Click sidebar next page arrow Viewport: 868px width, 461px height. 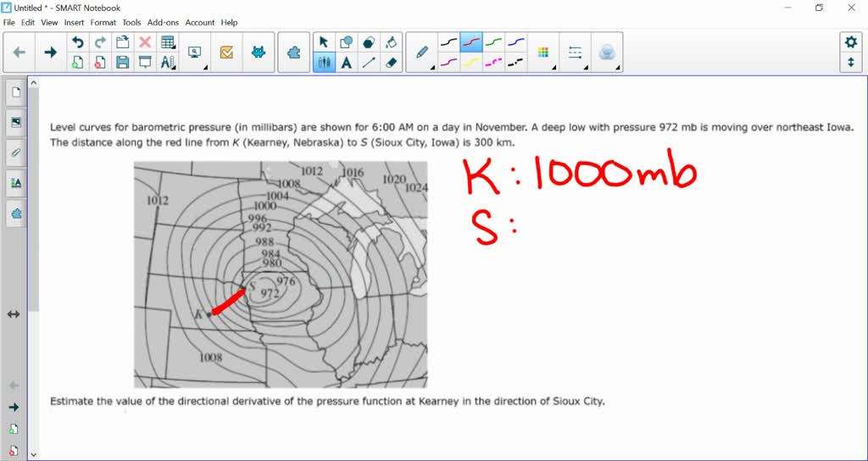point(14,408)
